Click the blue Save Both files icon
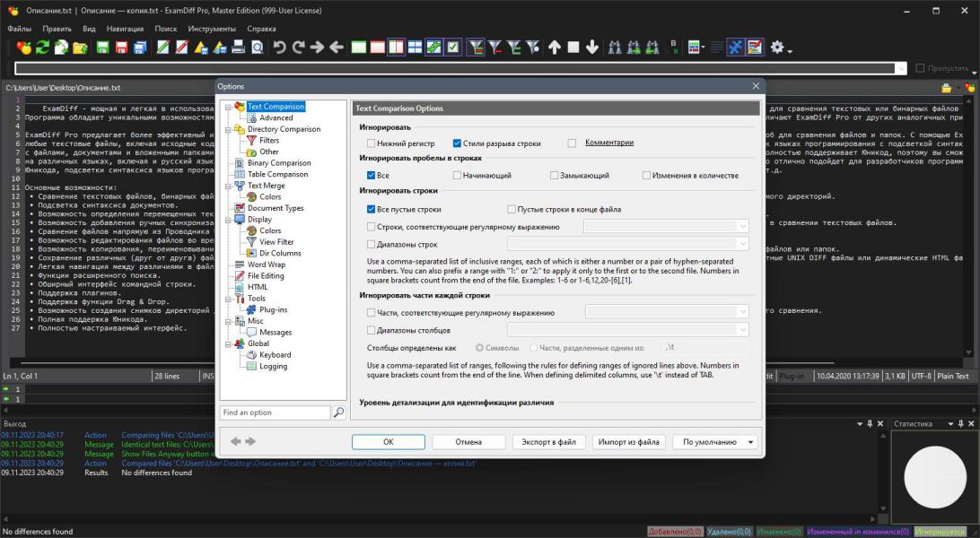980x538 pixels. [141, 48]
